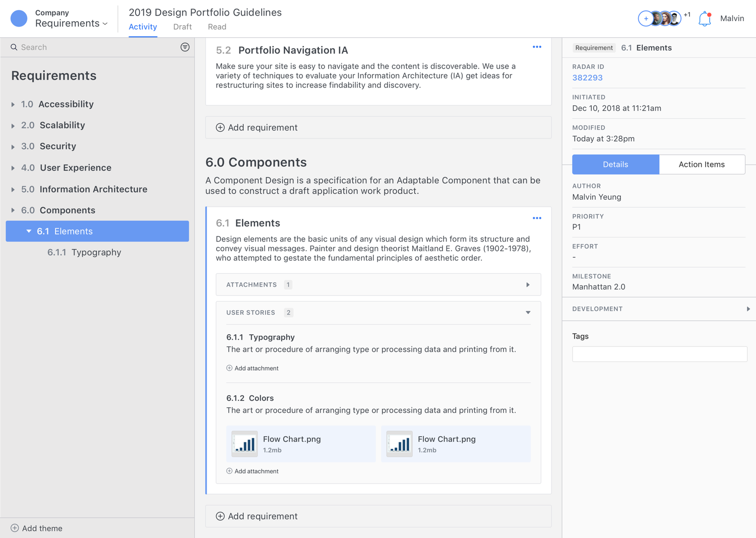
Task: Open more options for 6.1 Elements
Action: point(537,218)
